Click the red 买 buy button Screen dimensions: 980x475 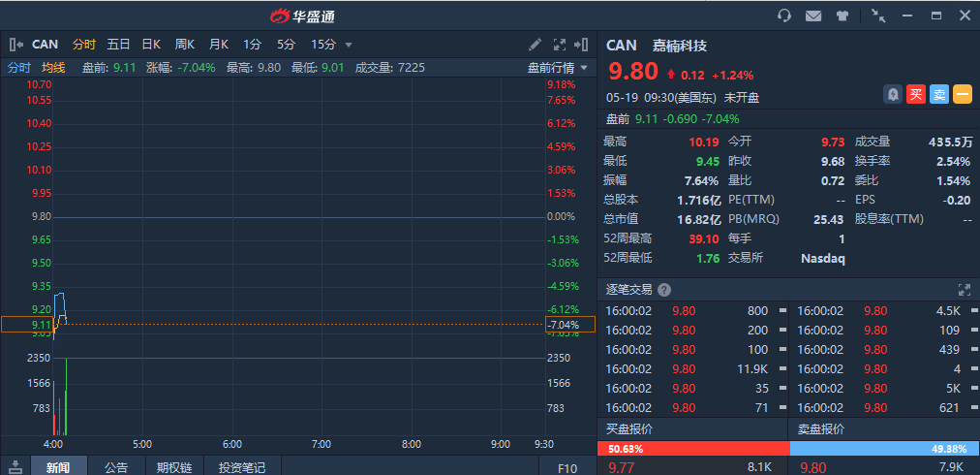click(x=915, y=94)
